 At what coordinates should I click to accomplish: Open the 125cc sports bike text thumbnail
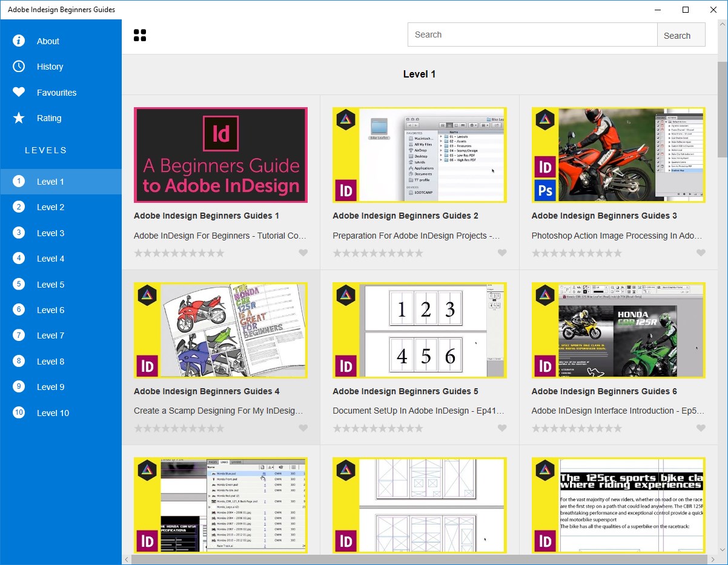coord(618,505)
